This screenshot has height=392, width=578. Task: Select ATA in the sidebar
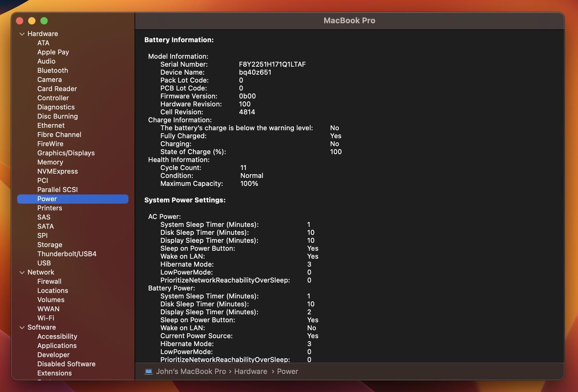pos(43,43)
